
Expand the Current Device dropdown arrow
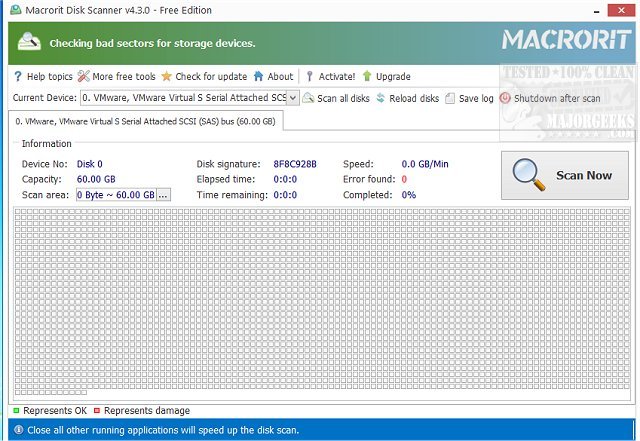pyautogui.click(x=293, y=98)
